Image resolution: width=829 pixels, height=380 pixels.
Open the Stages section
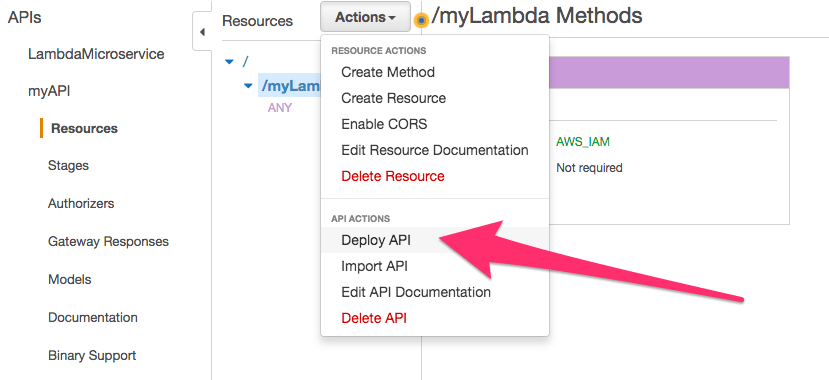pos(68,166)
